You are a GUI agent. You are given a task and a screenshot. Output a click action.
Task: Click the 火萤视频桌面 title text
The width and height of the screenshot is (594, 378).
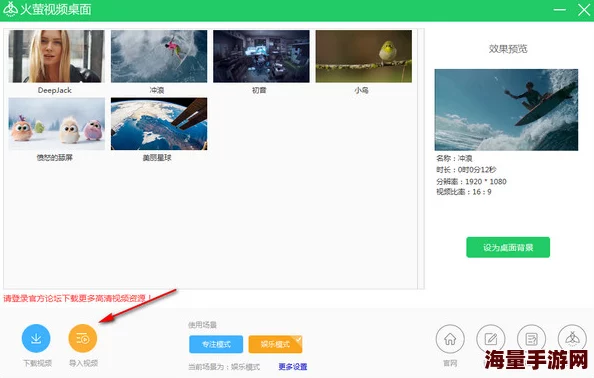(56, 9)
